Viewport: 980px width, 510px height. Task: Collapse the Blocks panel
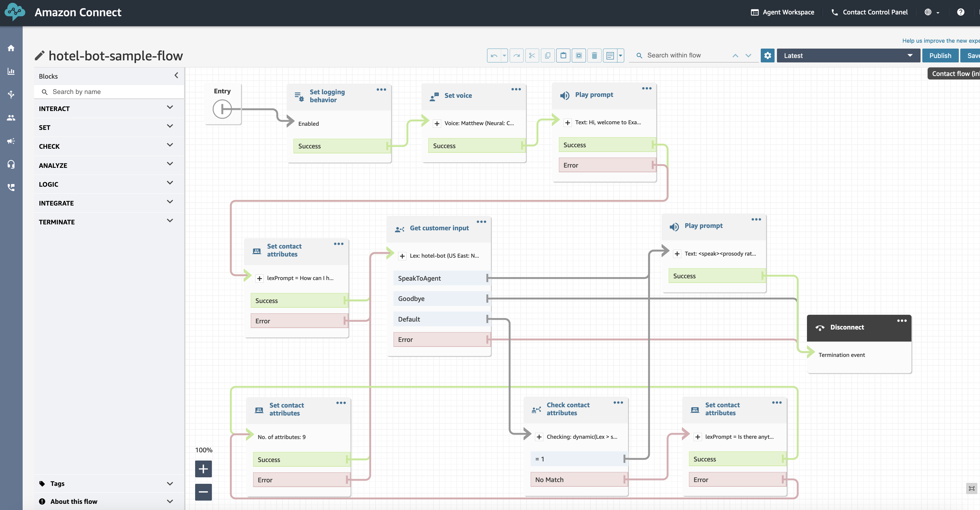point(176,76)
